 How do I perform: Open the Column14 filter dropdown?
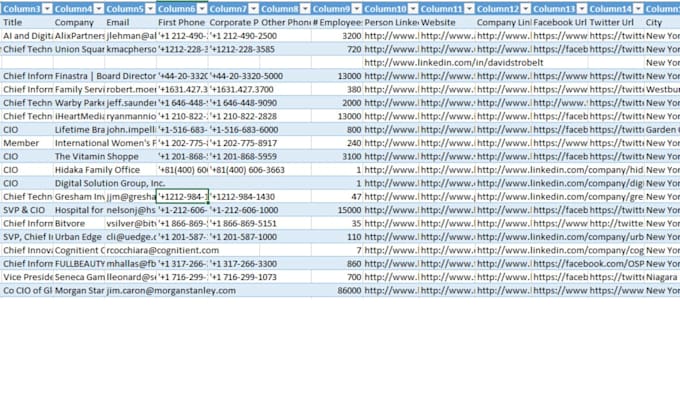pos(638,9)
